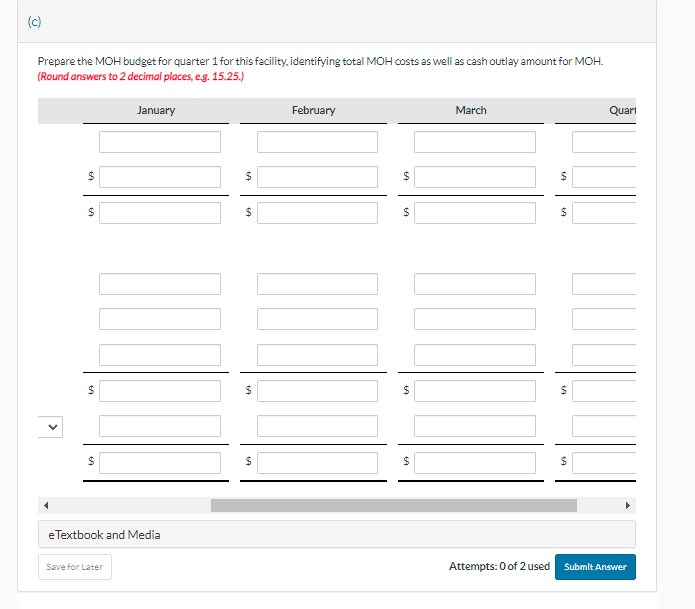695x609 pixels.
Task: Click the January bottom total dollar field
Action: [160, 463]
